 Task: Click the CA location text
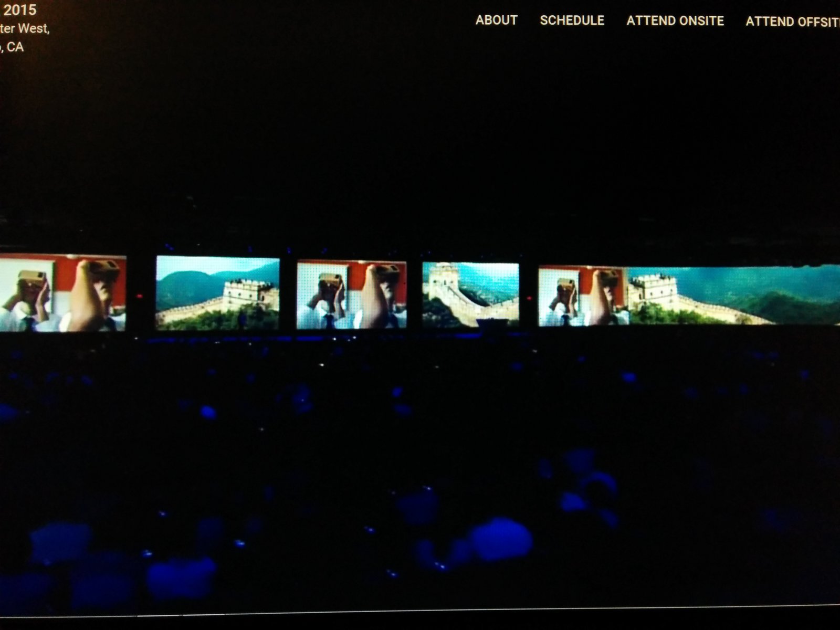15,47
